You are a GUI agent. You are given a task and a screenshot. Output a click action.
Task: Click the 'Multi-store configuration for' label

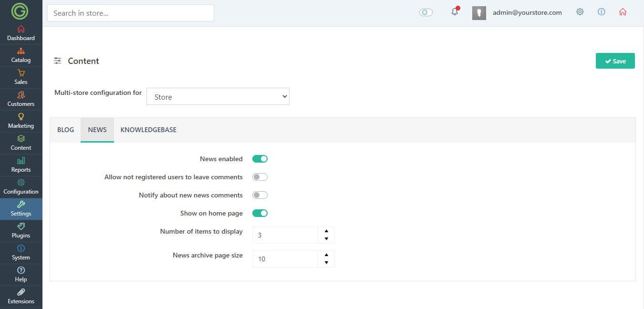tap(98, 93)
